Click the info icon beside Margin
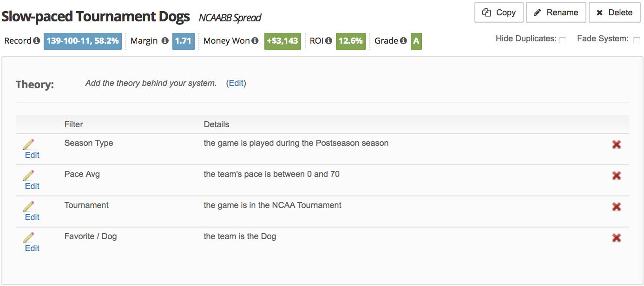This screenshot has width=644, height=286. point(165,41)
